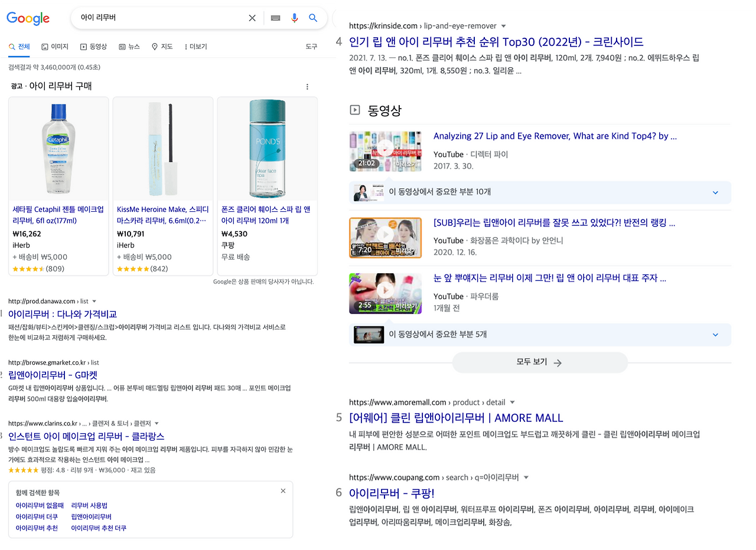Click the key-moments preview thumbnail for 10개
The height and width of the screenshot is (550, 756).
tap(369, 192)
